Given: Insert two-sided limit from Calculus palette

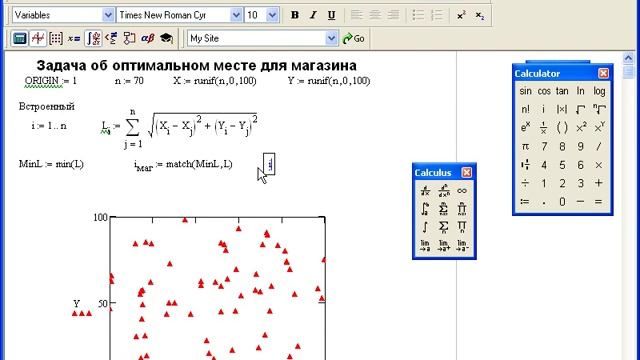Looking at the screenshot, I should 425,245.
